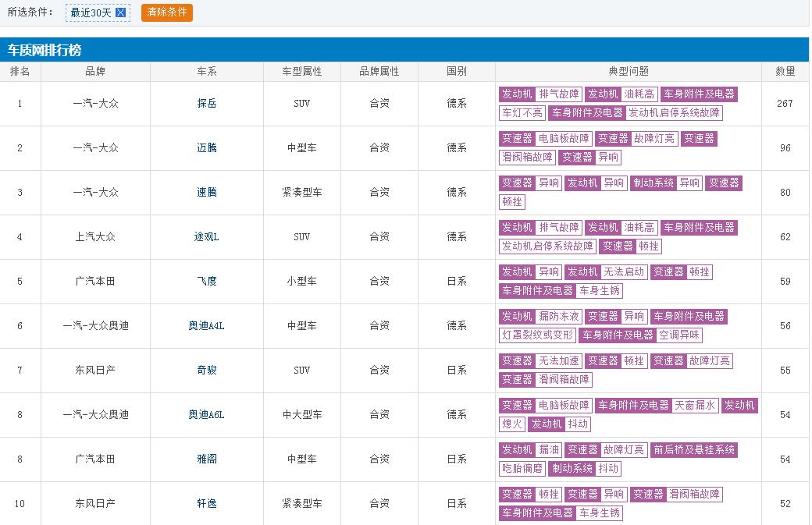Open the 速腾 car series link
The image size is (812, 525).
point(207,193)
